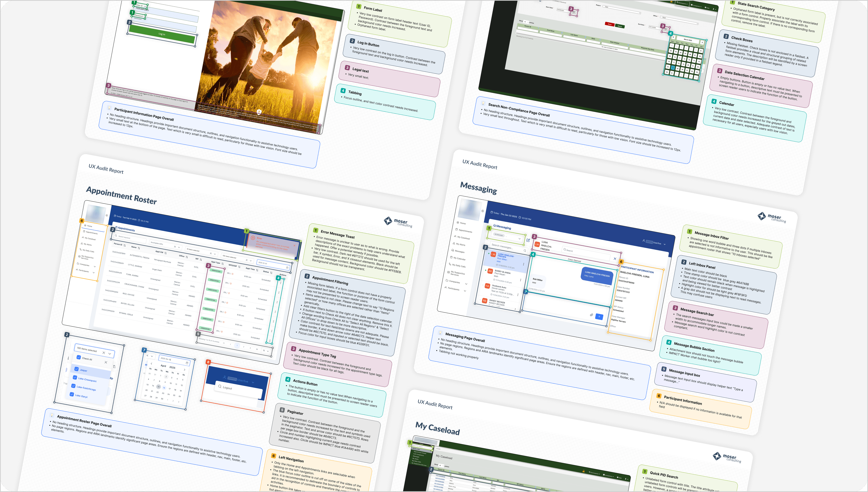This screenshot has height=492, width=868.
Task: Uncheck the Check All checkbox
Action: point(79,357)
